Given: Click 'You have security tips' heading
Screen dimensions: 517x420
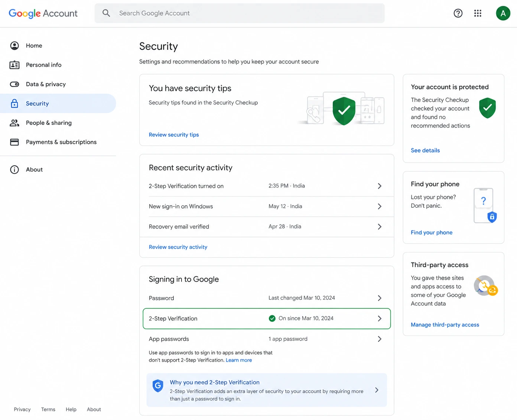Looking at the screenshot, I should (190, 88).
